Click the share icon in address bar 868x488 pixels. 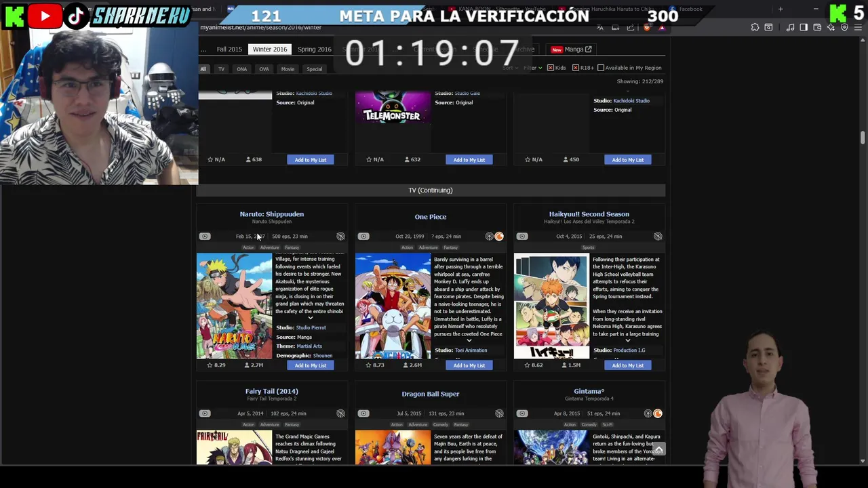[631, 27]
